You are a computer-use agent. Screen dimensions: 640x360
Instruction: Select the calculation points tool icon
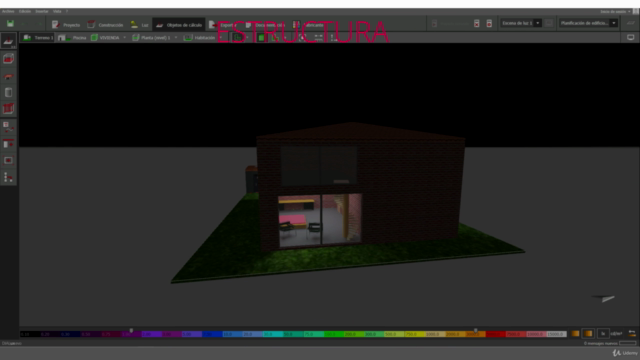(9, 127)
